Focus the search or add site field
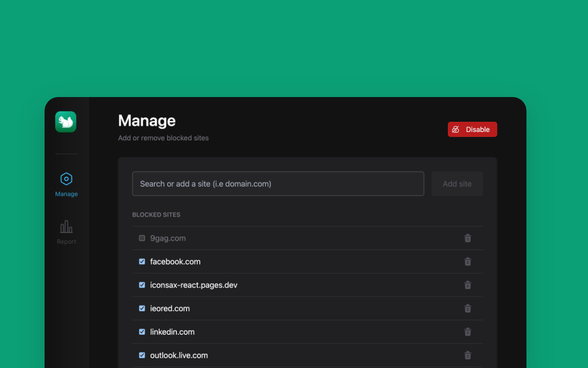Viewport: 588px width, 368px height. click(x=278, y=184)
